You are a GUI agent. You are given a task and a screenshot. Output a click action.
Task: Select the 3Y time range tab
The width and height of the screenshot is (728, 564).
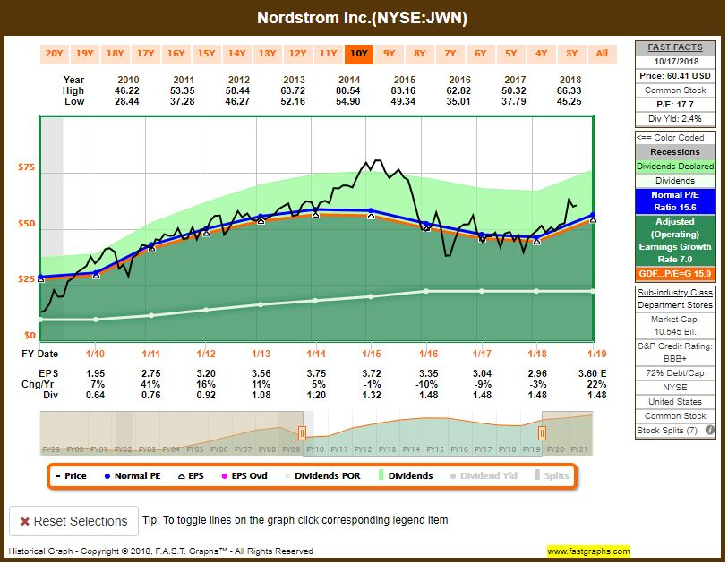(x=572, y=54)
